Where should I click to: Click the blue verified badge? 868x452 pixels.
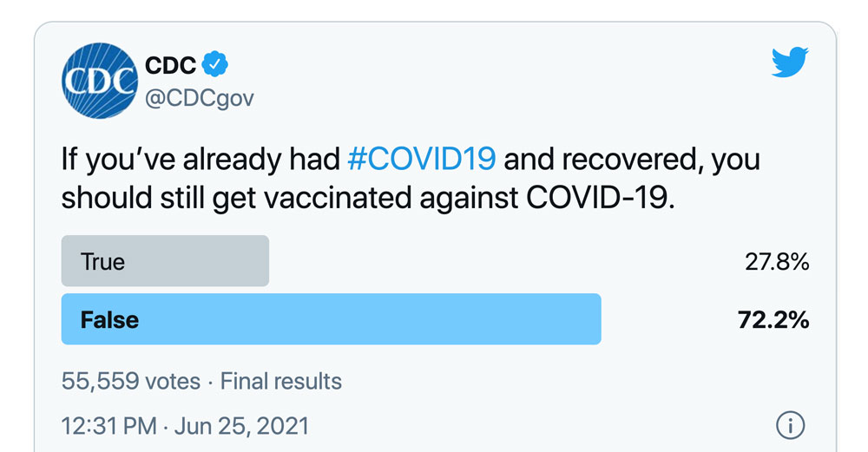(214, 64)
